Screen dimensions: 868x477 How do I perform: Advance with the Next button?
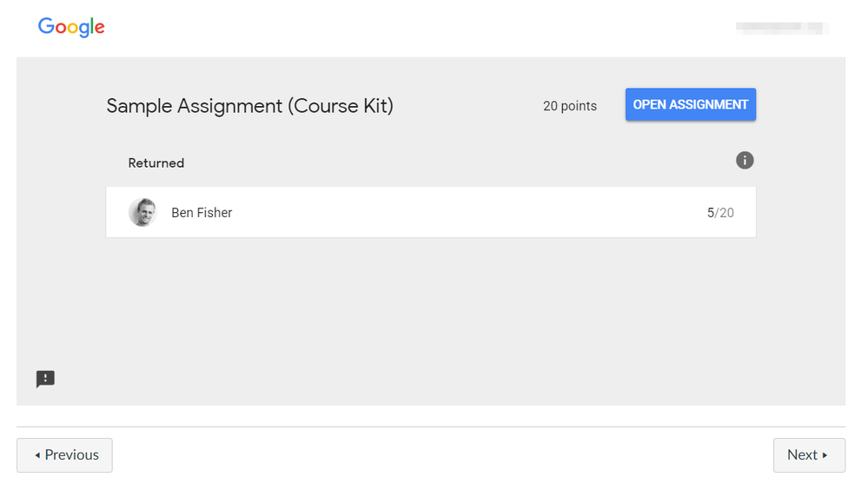(808, 455)
